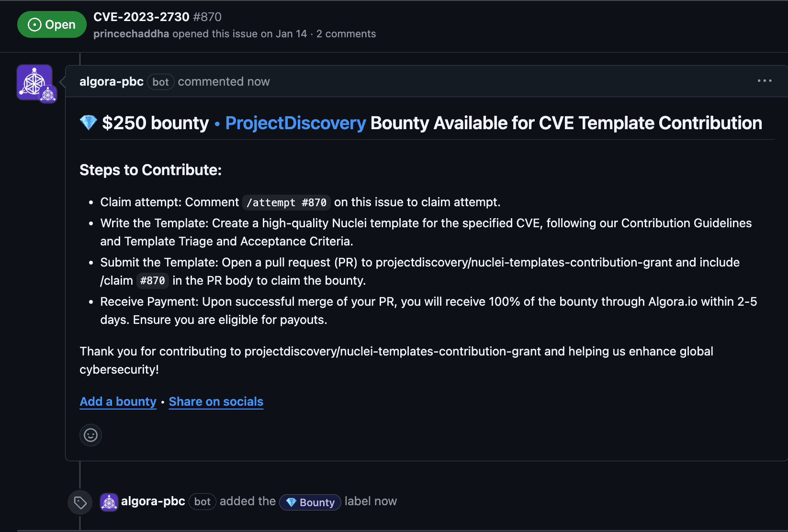This screenshot has width=788, height=532.
Task: Click the Add a bounty link
Action: (x=118, y=401)
